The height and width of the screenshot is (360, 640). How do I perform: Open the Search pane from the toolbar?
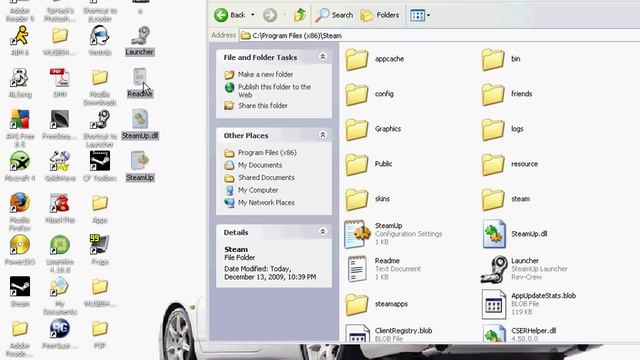tap(334, 15)
